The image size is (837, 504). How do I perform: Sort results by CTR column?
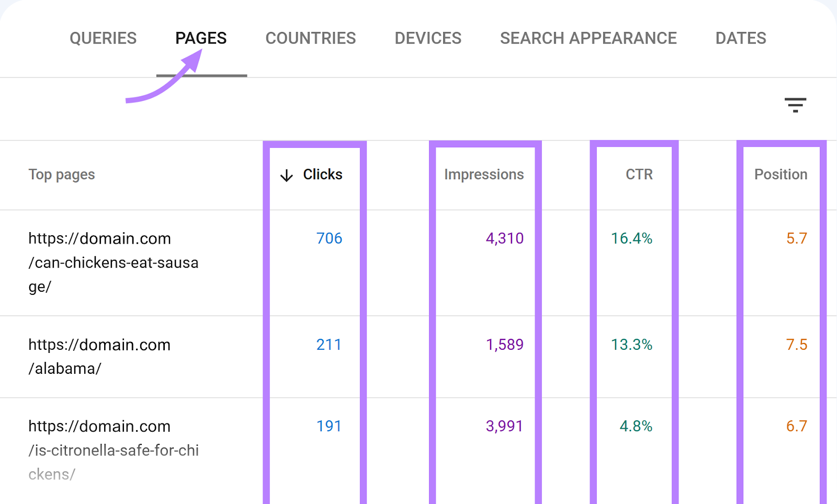[638, 175]
